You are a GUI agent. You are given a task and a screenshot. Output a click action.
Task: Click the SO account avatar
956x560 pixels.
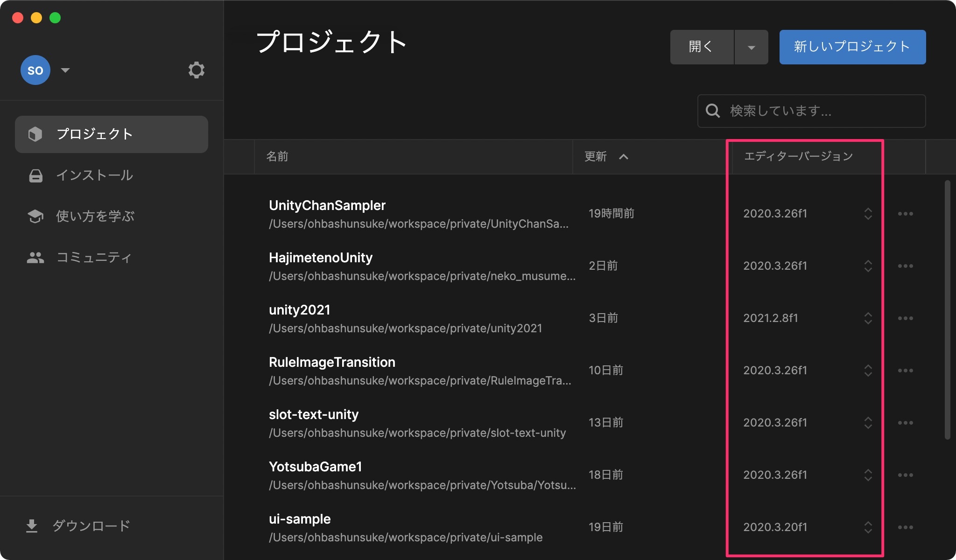[x=35, y=70]
